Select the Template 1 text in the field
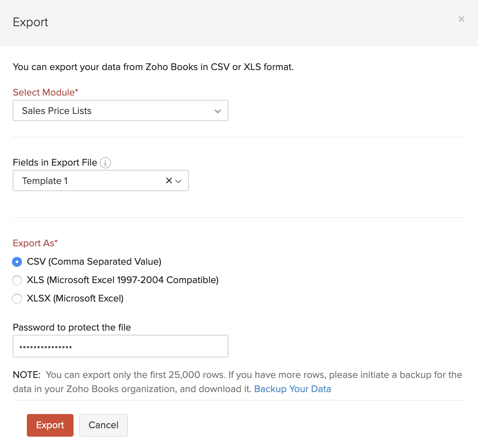Screen dimensions: 478x448 [x=45, y=180]
